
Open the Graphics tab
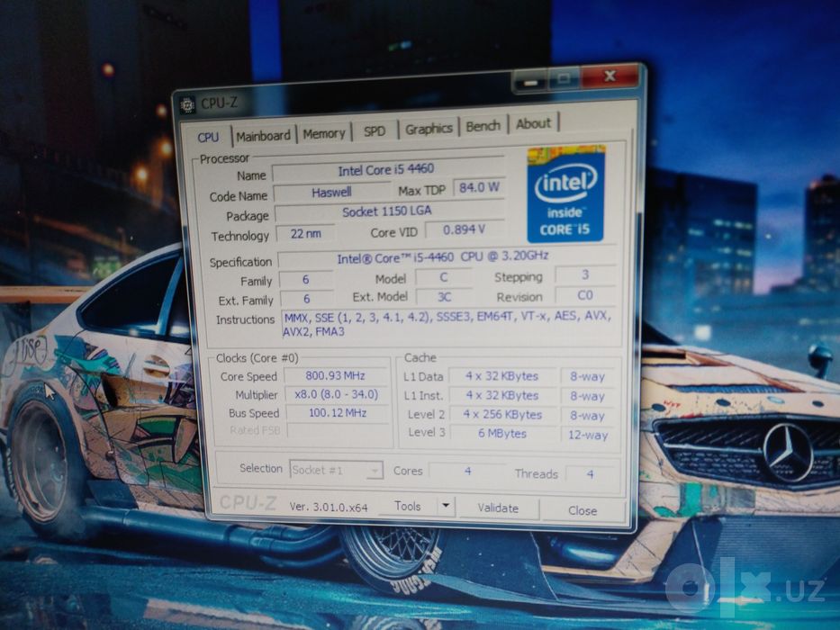(x=429, y=129)
